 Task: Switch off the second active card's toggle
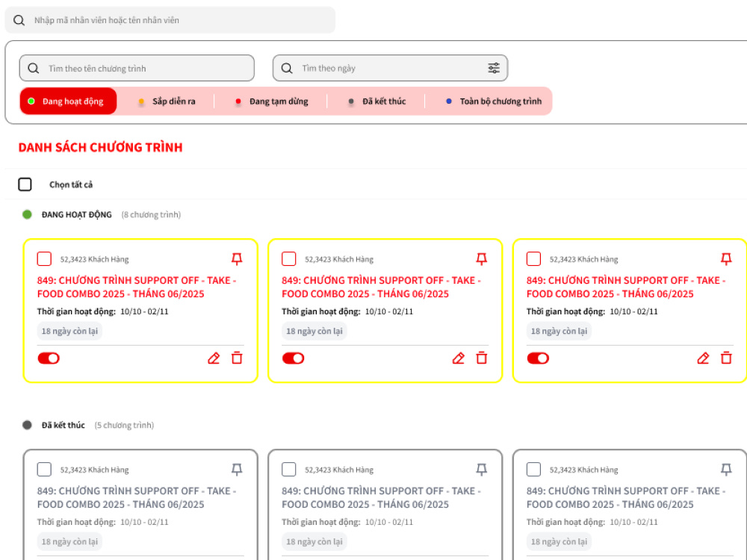[x=293, y=358]
